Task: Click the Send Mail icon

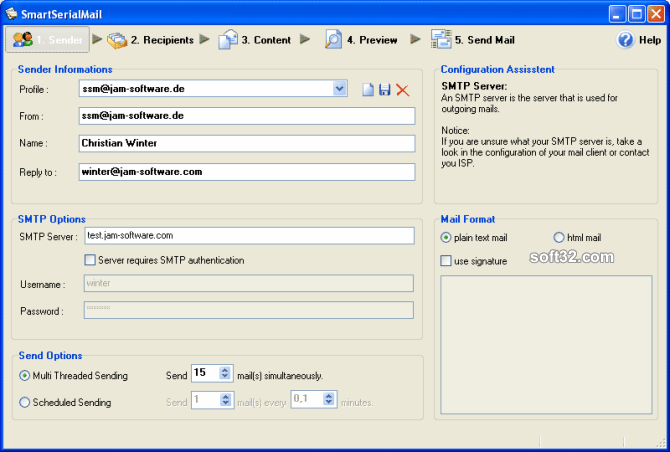Action: (x=441, y=39)
